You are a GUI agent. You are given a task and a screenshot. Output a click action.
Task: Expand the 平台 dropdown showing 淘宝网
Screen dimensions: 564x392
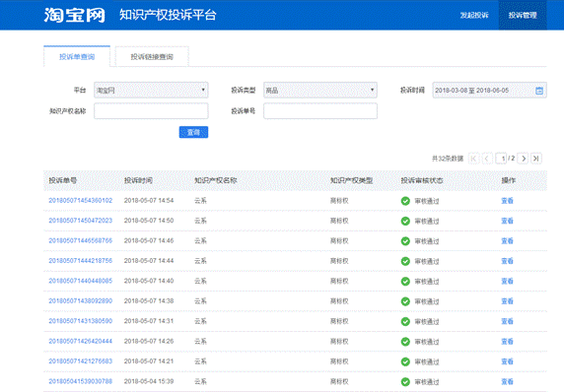click(151, 91)
